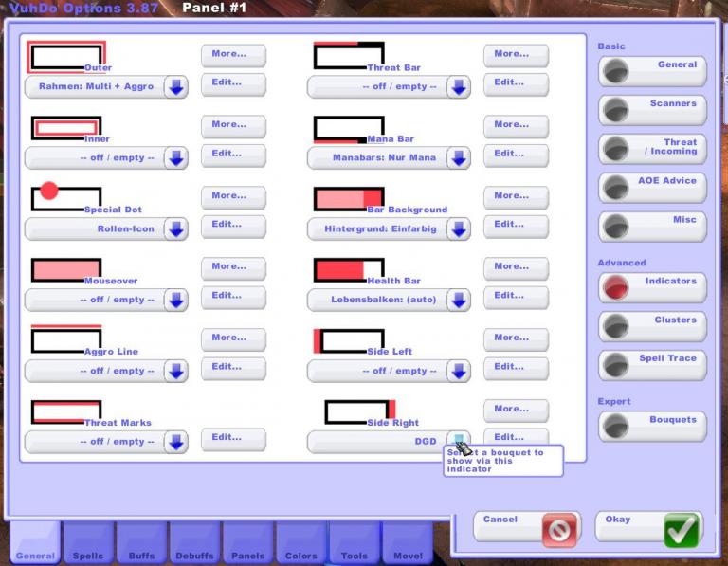Click the Threat Bar indicator preview icon
The height and width of the screenshot is (566, 728).
point(349,56)
